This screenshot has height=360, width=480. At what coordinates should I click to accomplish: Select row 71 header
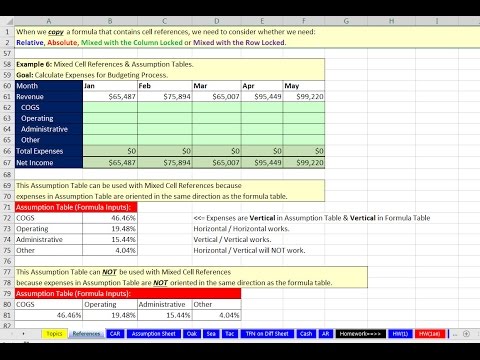tap(7, 207)
